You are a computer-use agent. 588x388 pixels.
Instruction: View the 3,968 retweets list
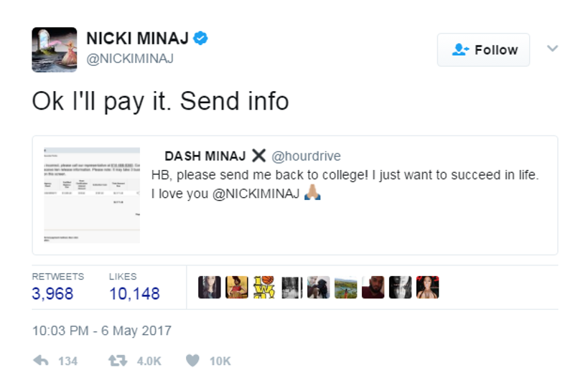52,293
